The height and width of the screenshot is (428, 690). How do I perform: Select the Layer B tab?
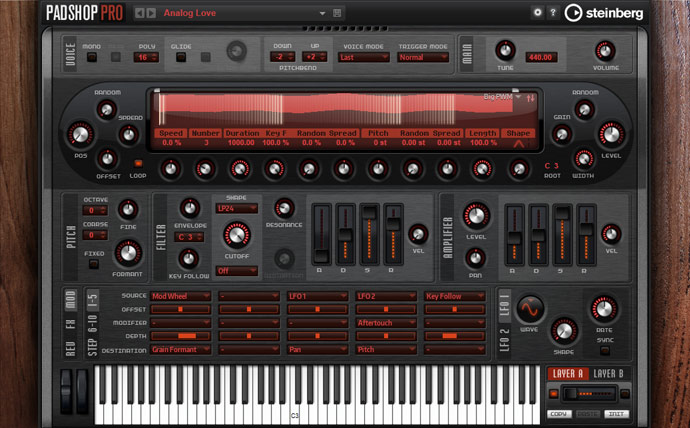click(x=608, y=374)
